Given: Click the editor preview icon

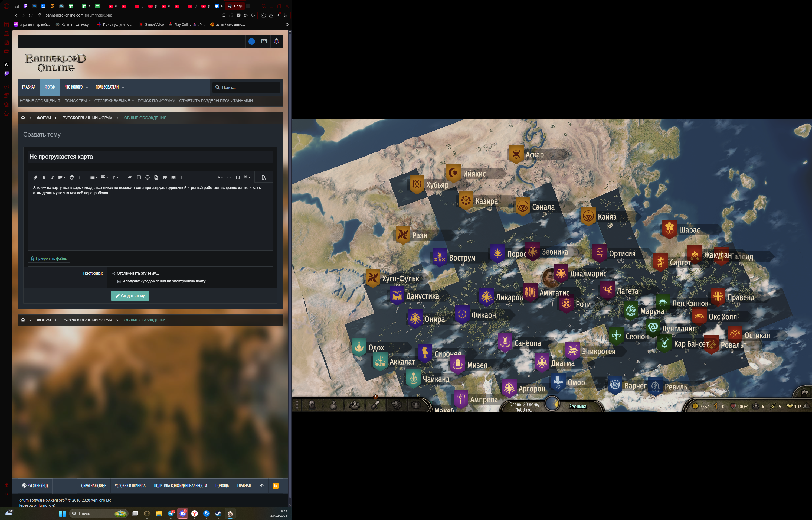Looking at the screenshot, I should click(x=264, y=177).
